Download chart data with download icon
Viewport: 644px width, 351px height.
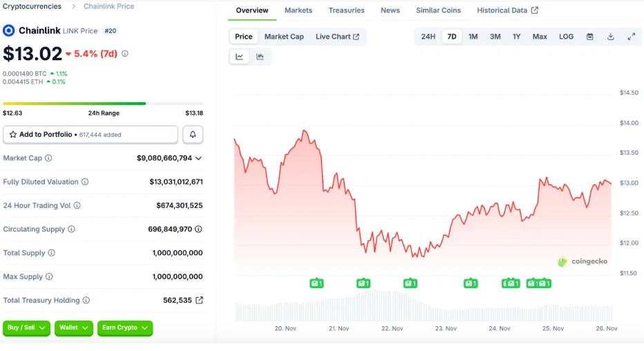tap(611, 37)
